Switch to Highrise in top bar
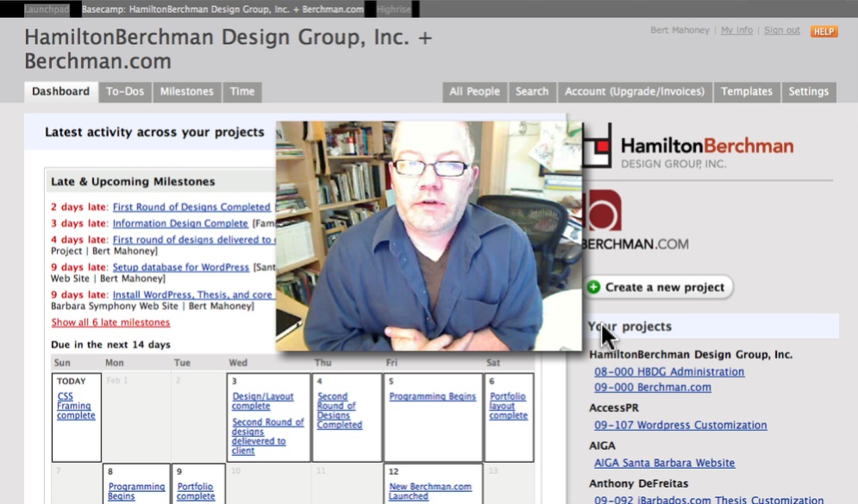The width and height of the screenshot is (858, 504). click(393, 9)
